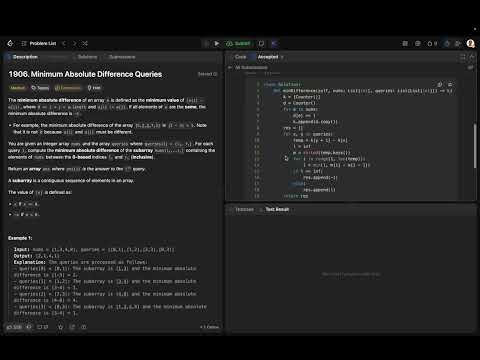Close the Accepted tab
The width and height of the screenshot is (480, 360).
pos(282,57)
